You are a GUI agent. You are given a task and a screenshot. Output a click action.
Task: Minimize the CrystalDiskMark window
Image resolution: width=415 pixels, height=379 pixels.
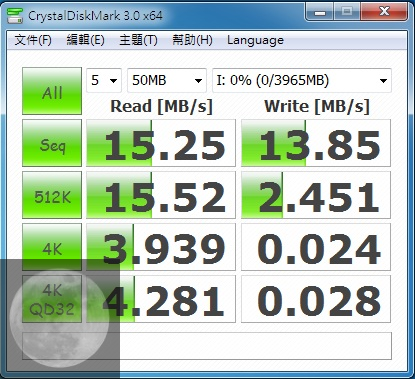(x=320, y=12)
